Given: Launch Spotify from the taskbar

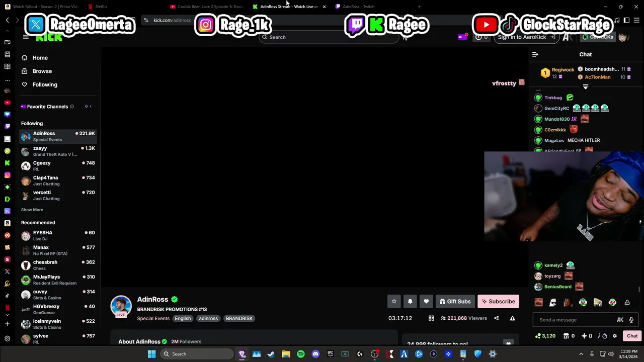Looking at the screenshot, I should (x=301, y=354).
